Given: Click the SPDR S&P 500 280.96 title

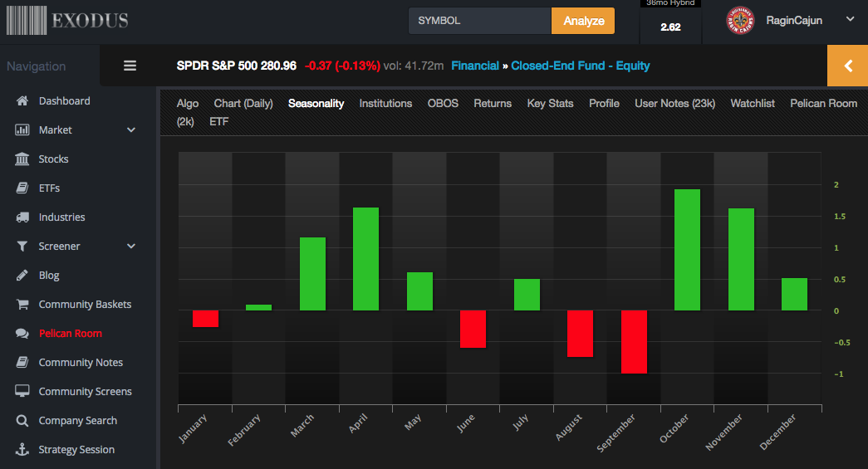Looking at the screenshot, I should [237, 66].
